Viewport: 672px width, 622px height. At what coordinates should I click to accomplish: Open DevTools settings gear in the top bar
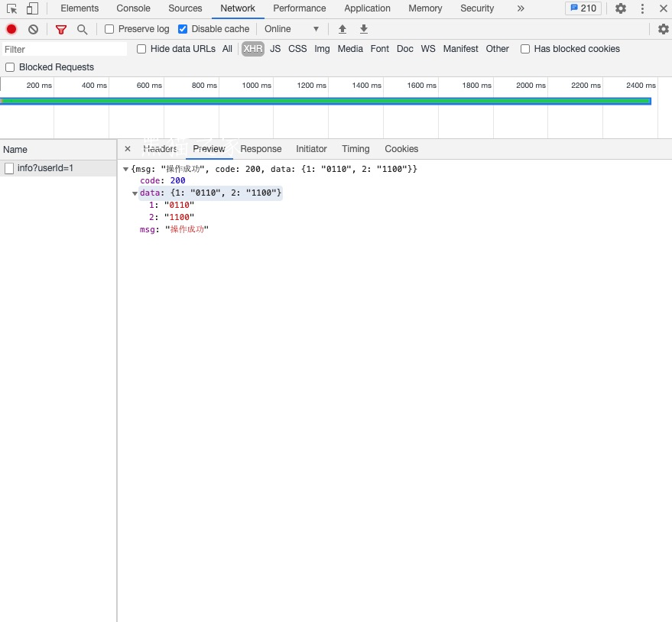pyautogui.click(x=621, y=8)
